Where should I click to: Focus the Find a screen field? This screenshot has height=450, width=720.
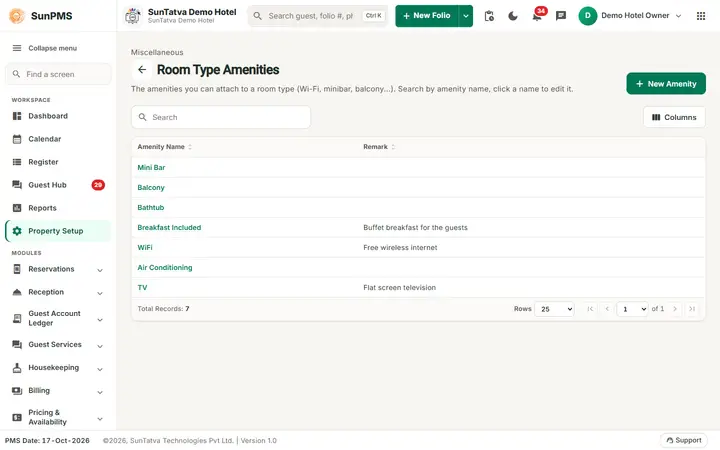click(58, 74)
